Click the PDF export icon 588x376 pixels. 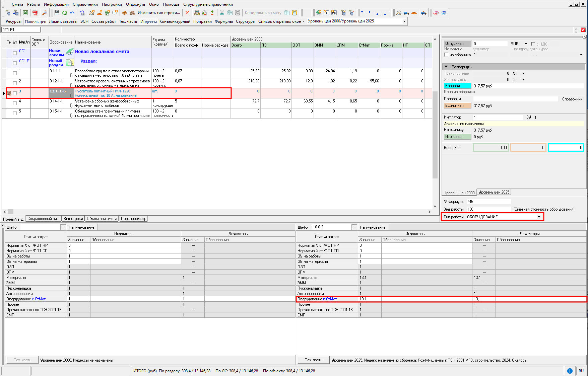(35, 13)
